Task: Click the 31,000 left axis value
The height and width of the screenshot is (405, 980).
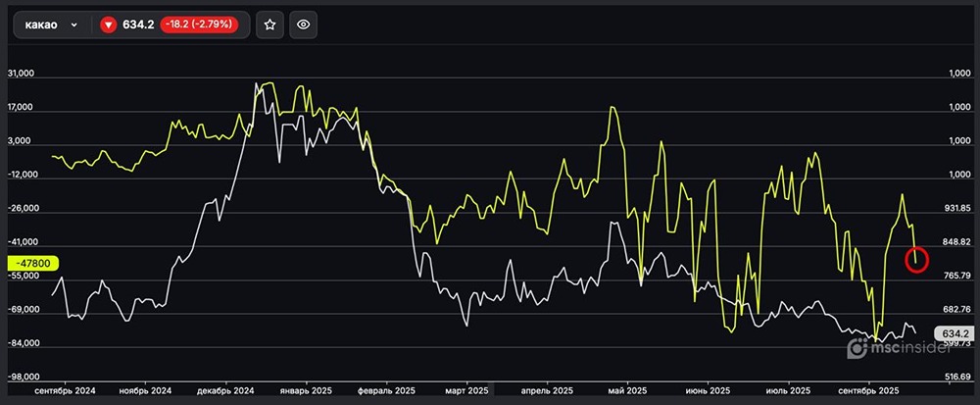Action: pyautogui.click(x=22, y=74)
